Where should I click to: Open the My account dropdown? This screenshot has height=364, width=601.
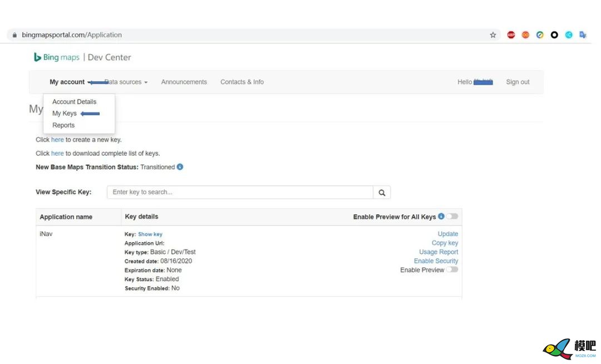[x=70, y=82]
